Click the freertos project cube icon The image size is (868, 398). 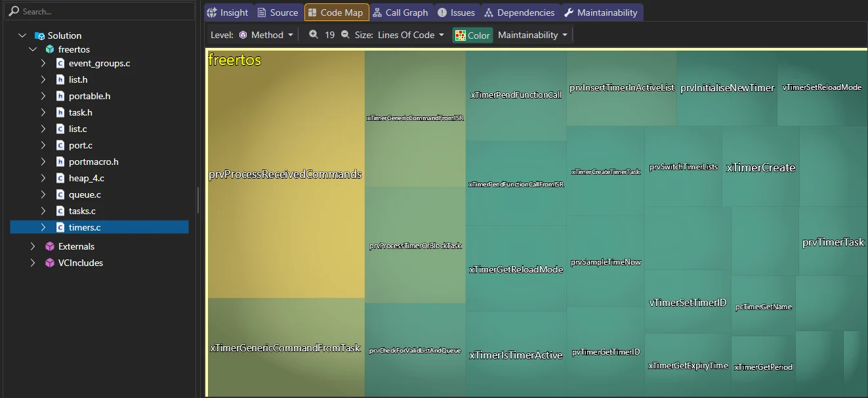(x=50, y=49)
